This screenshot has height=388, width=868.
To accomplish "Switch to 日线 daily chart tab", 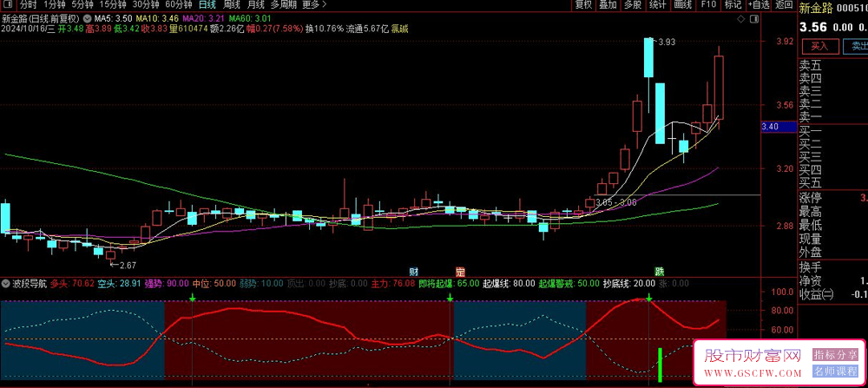I will pos(207,5).
